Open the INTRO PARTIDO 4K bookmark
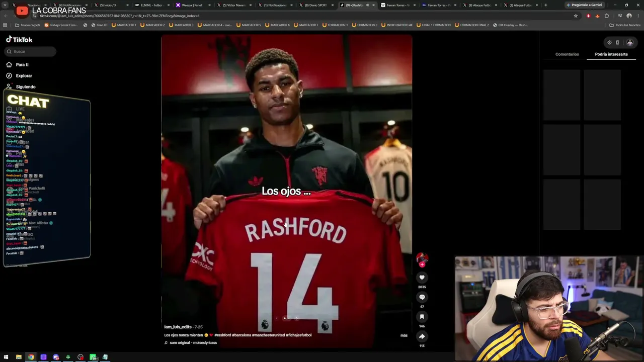The width and height of the screenshot is (644, 362). point(396,25)
